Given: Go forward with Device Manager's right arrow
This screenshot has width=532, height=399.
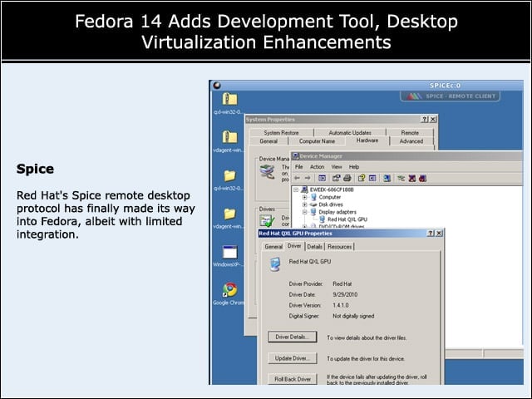Looking at the screenshot, I should tap(308, 178).
